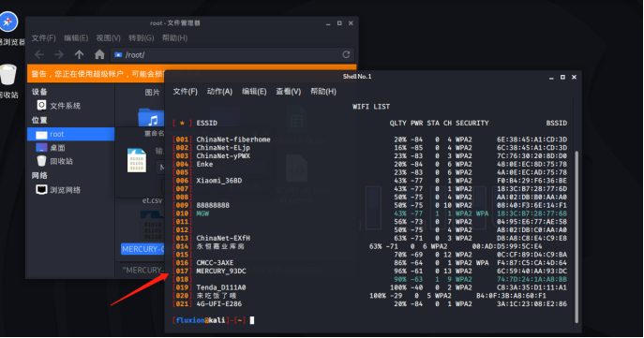
Task: Click BSSID 6C:59:40:AA:93:DC
Action: pyautogui.click(x=532, y=271)
